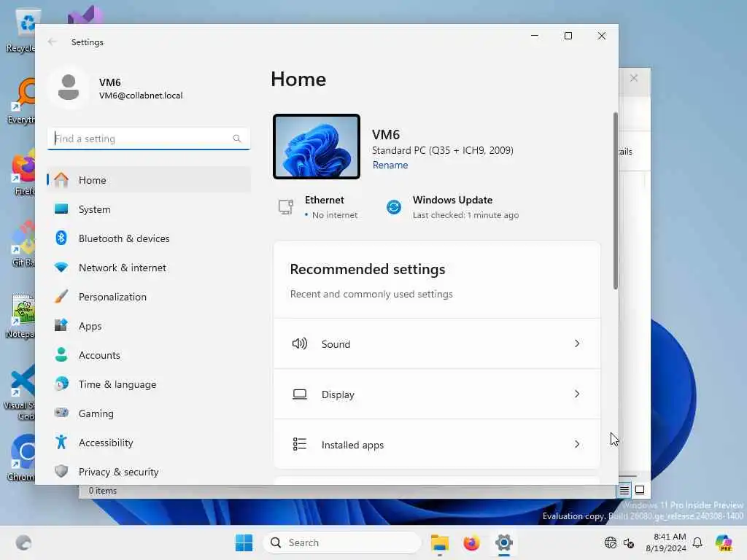The width and height of the screenshot is (747, 560).
Task: Select System in the settings sidebar
Action: [x=149, y=209]
